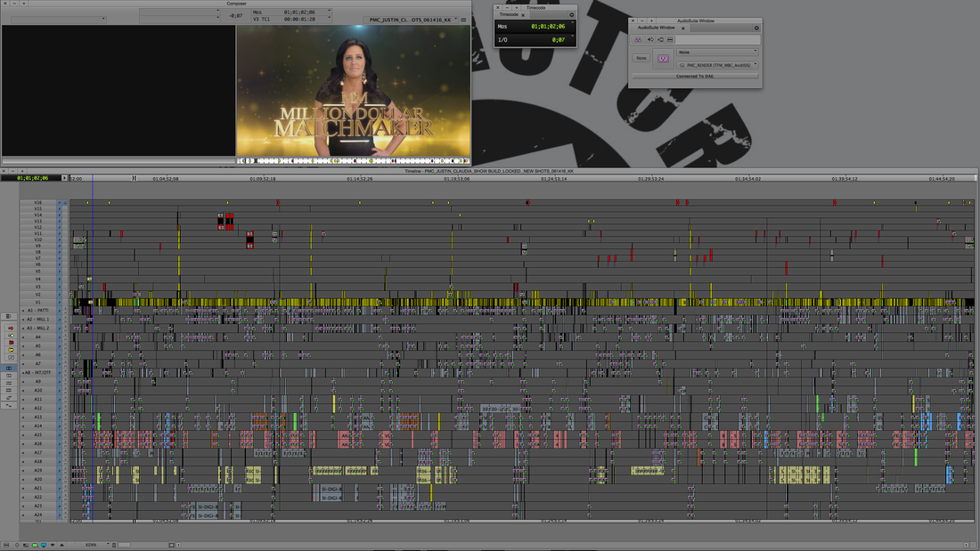Open Composer sequence name PMC_JUSTIN dropdown
Viewport: 980px width, 551px height.
coord(412,20)
